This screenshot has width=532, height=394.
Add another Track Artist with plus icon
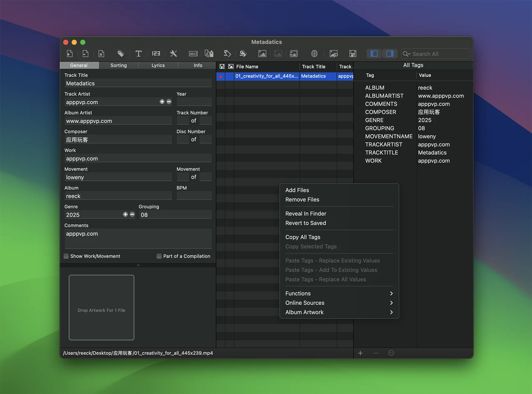tap(162, 101)
